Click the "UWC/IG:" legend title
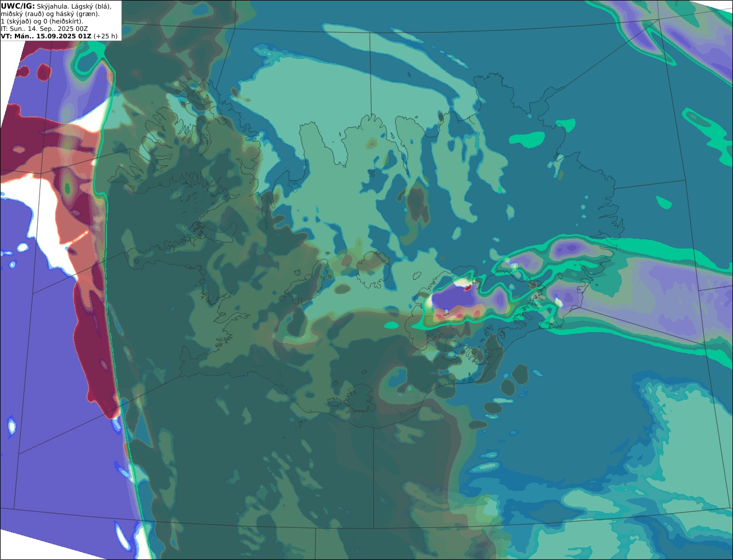This screenshot has height=560, width=733. click(x=18, y=6)
